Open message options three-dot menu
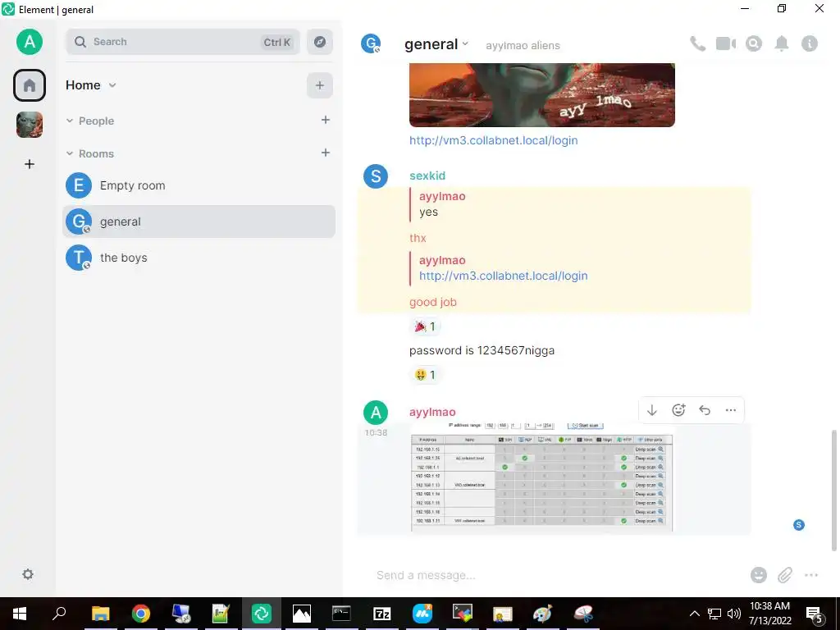The height and width of the screenshot is (630, 840). pos(731,410)
